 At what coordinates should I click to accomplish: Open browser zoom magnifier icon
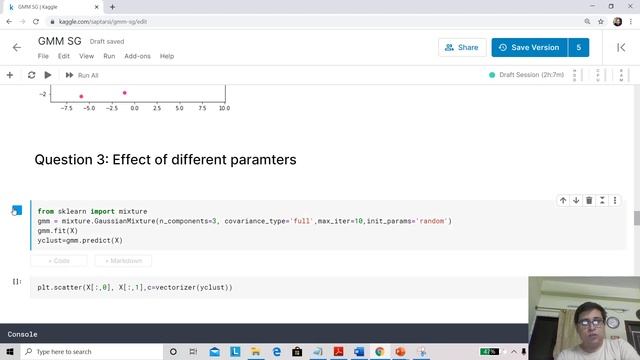(587, 22)
